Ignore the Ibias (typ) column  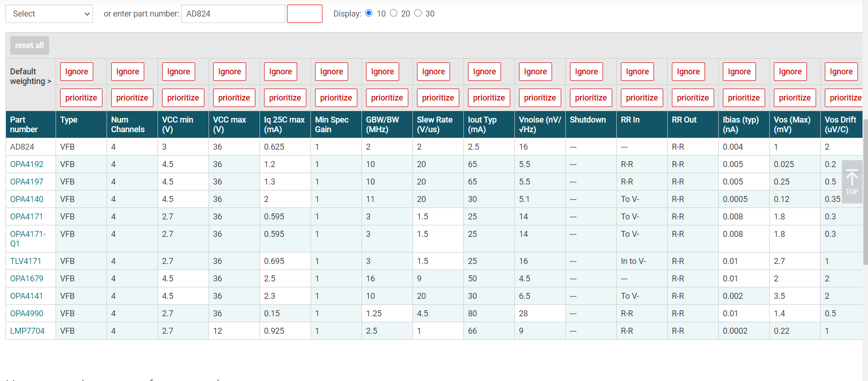(x=739, y=72)
